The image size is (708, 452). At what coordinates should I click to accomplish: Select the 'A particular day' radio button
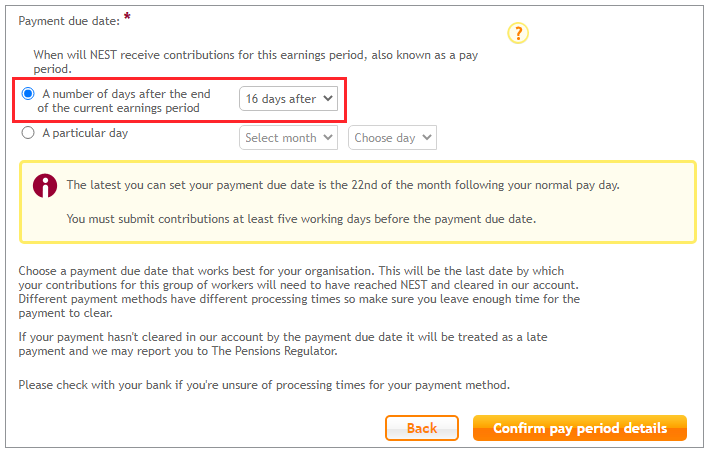click(x=28, y=133)
